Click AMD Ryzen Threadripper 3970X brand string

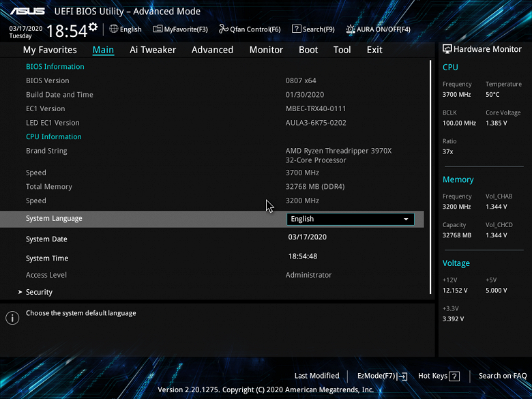[x=338, y=156]
